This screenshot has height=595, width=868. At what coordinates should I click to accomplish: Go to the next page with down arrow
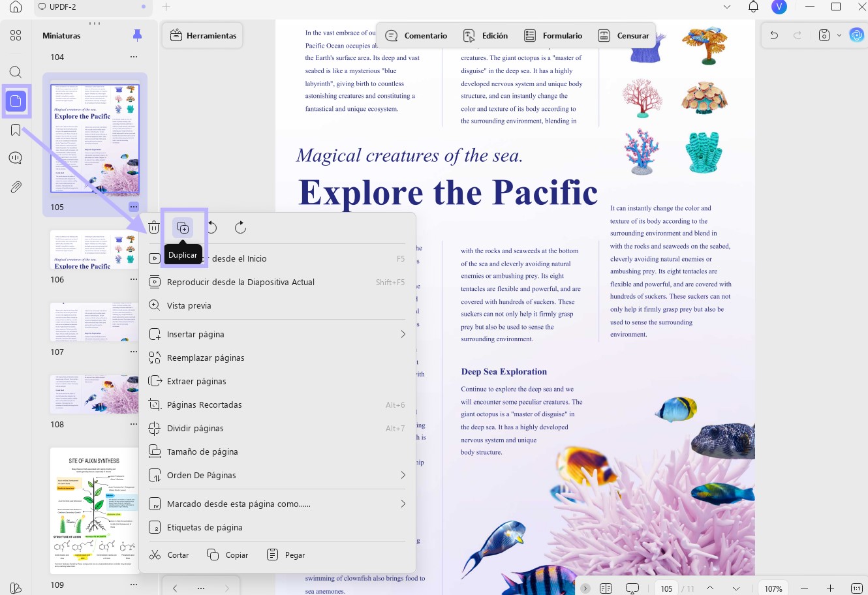tap(736, 588)
